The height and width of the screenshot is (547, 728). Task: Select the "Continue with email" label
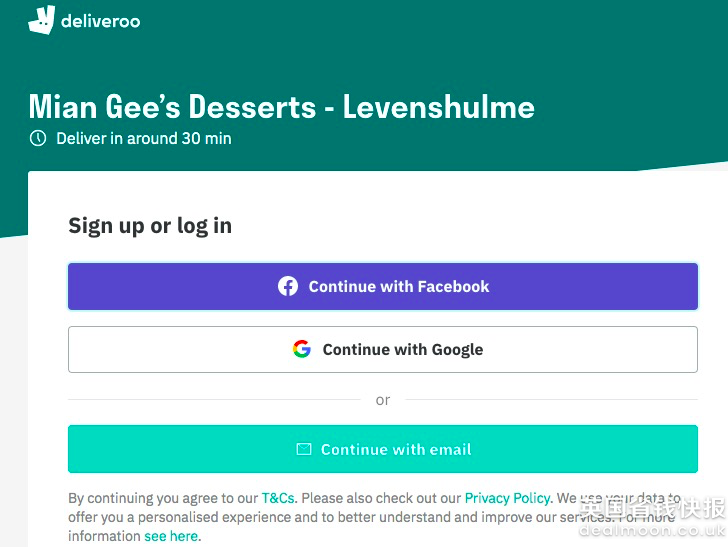click(x=396, y=449)
